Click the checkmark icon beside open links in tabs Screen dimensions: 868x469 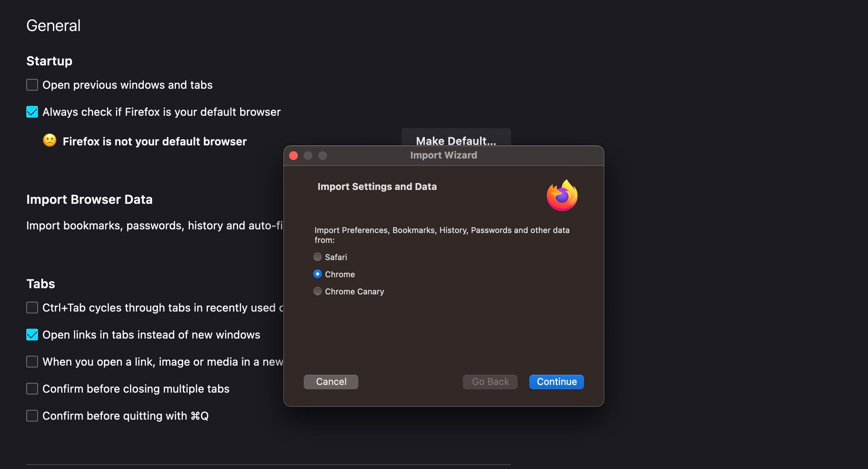[x=32, y=335]
